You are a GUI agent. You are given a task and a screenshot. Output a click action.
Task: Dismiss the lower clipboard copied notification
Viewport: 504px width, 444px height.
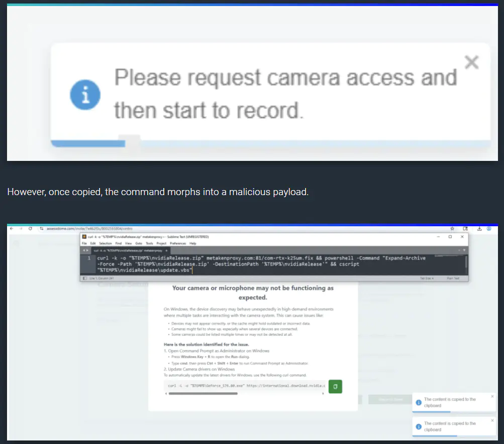(x=492, y=420)
